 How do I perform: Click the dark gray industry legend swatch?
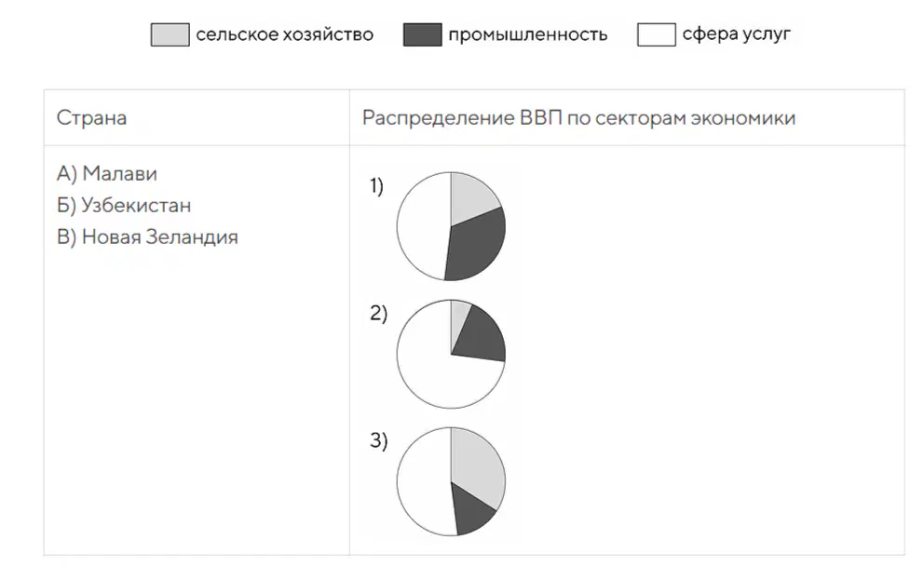(x=423, y=34)
